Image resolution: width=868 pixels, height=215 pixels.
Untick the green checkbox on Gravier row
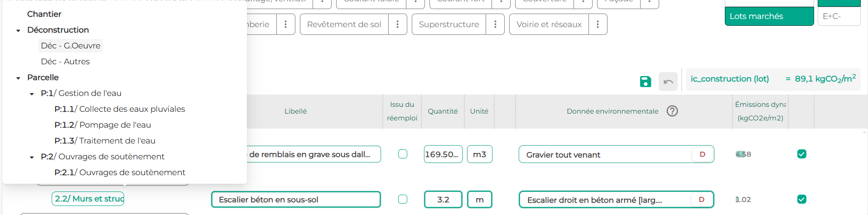point(801,154)
